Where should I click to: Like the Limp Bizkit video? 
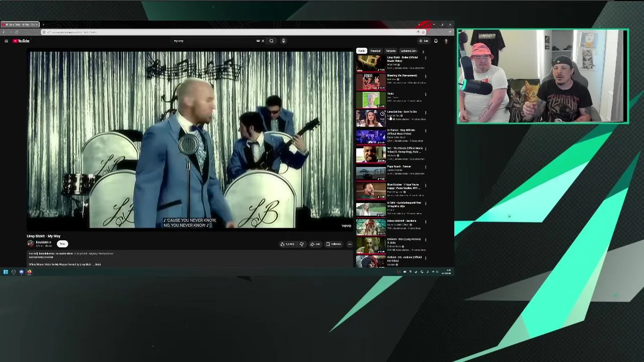pos(288,244)
